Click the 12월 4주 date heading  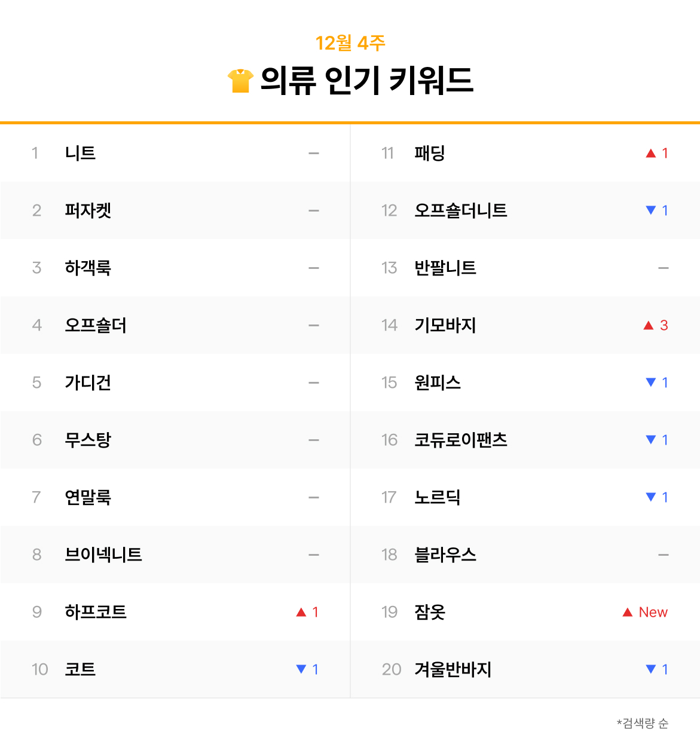pos(350,43)
